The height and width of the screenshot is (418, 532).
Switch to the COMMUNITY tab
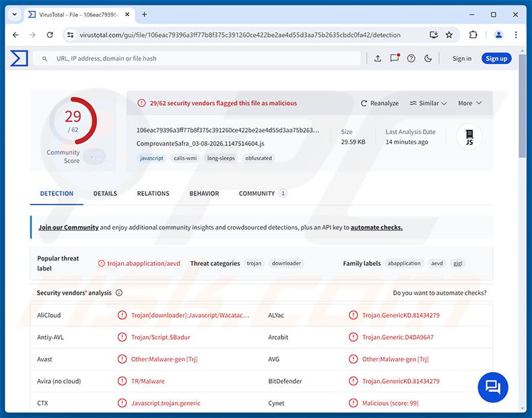tap(263, 194)
